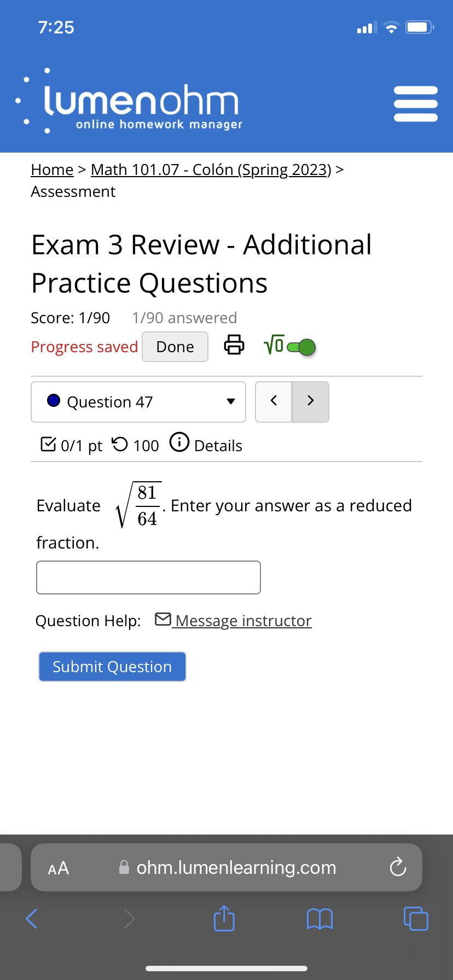Screen dimensions: 453x980
Task: Click the attempts retry icon next to 100
Action: click(x=119, y=444)
